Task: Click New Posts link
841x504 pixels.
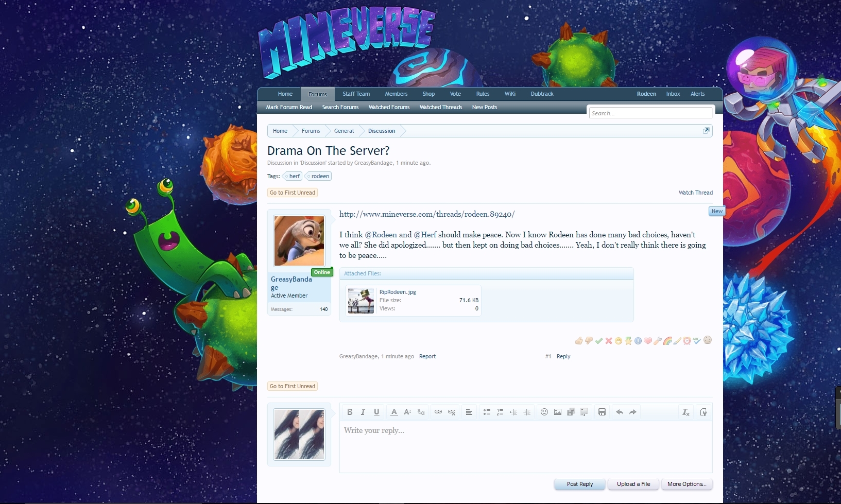Action: coord(485,107)
